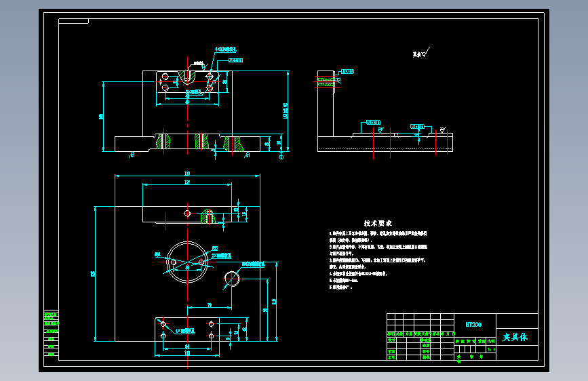Select the 157 width dimension in plan view
Image resolution: width=588 pixels, height=381 pixels.
point(187,182)
